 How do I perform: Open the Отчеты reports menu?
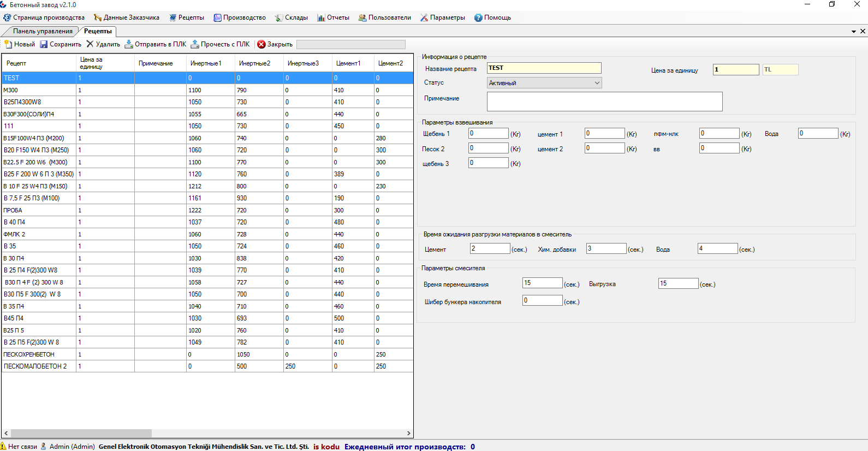(x=333, y=17)
